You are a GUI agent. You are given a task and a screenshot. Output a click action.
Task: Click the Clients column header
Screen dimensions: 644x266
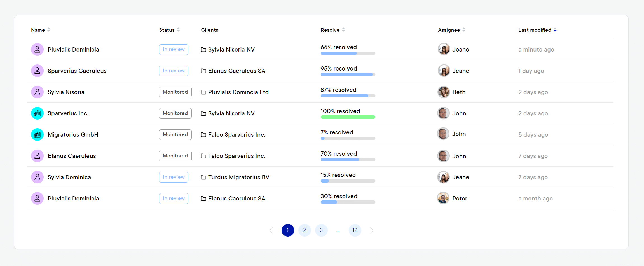coord(210,30)
